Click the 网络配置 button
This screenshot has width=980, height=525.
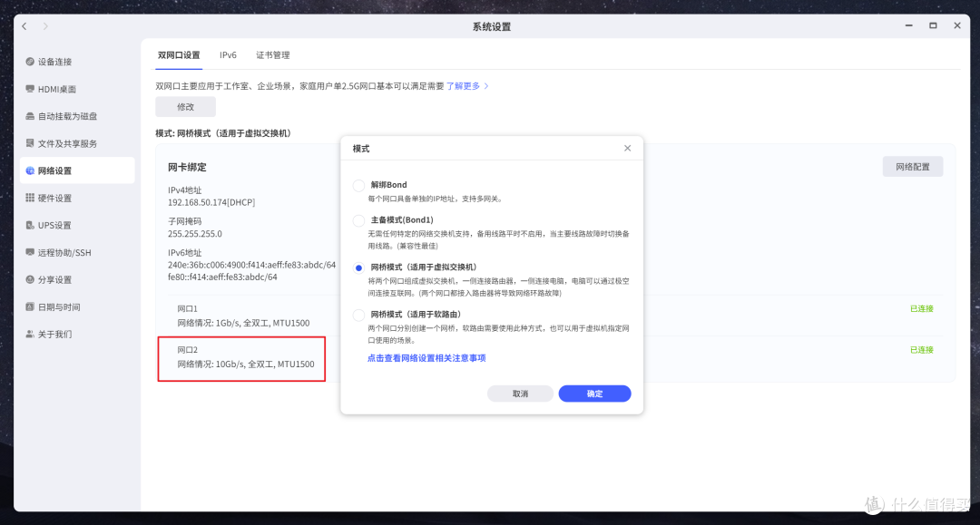(913, 167)
